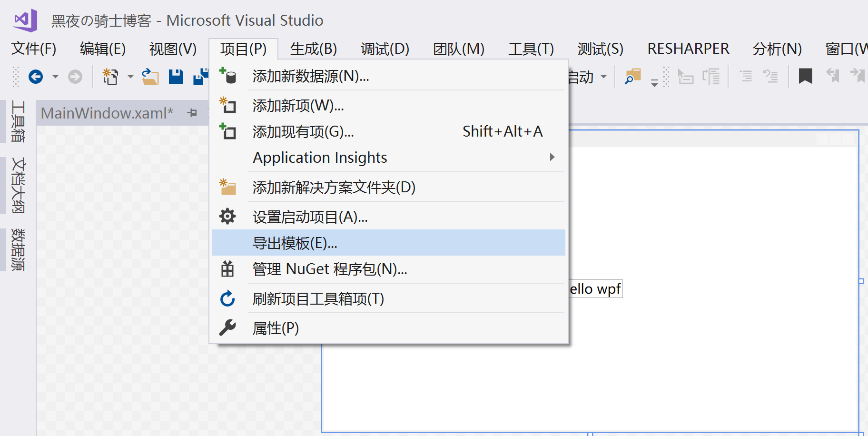The width and height of the screenshot is (868, 436).
Task: Click the uncomment lines icon
Action: [x=770, y=76]
